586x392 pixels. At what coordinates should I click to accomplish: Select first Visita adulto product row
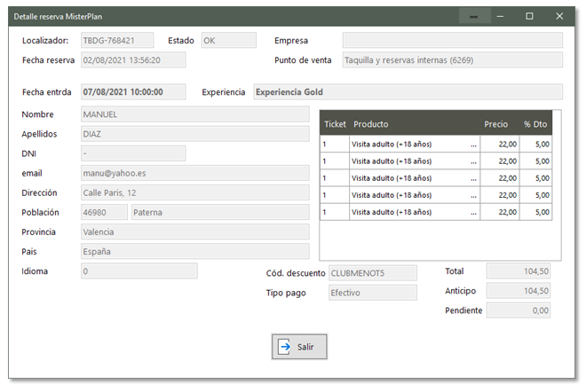pyautogui.click(x=436, y=144)
